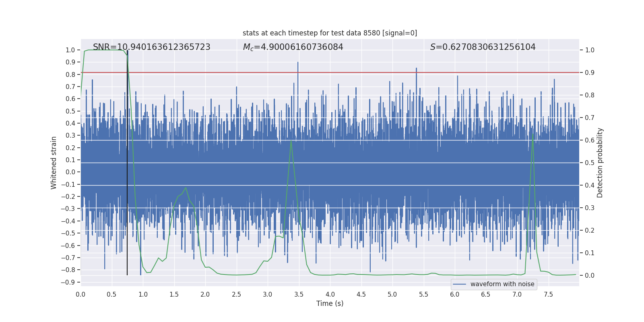This screenshot has height=322, width=644.
Task: Select the 'waveform with noise' legend label
Action: point(502,284)
